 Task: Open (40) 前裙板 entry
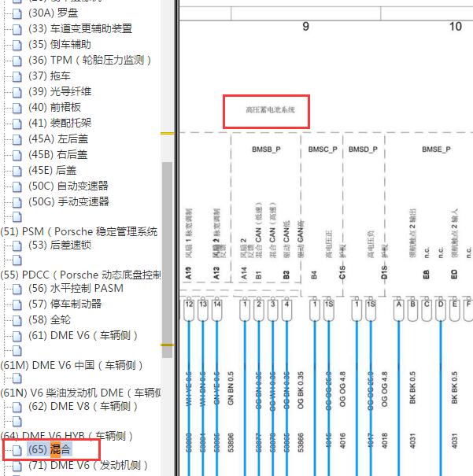[54, 108]
